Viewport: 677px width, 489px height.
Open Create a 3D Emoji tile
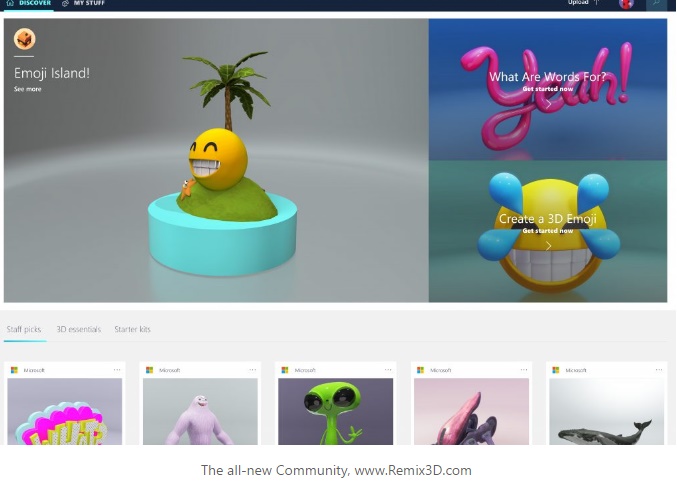point(547,231)
